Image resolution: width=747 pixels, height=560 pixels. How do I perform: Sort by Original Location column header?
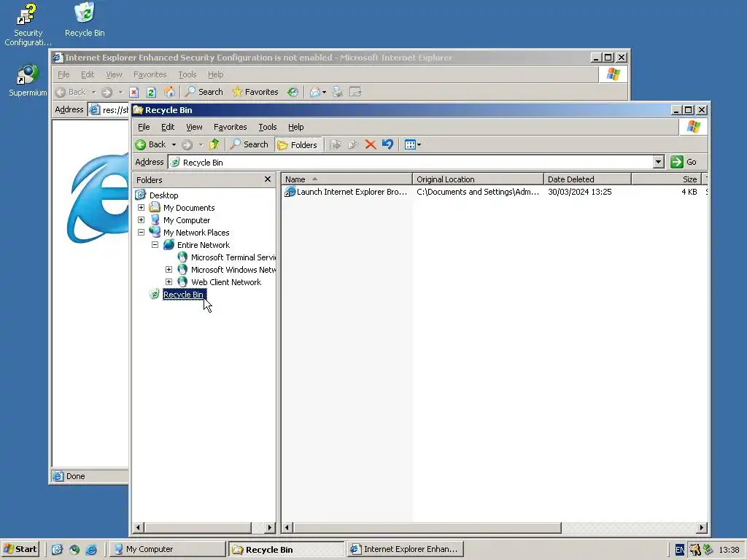[478, 179]
